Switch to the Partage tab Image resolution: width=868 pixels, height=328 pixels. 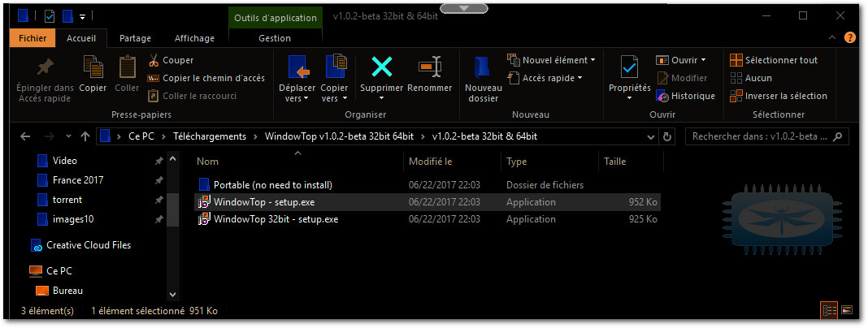pyautogui.click(x=135, y=38)
